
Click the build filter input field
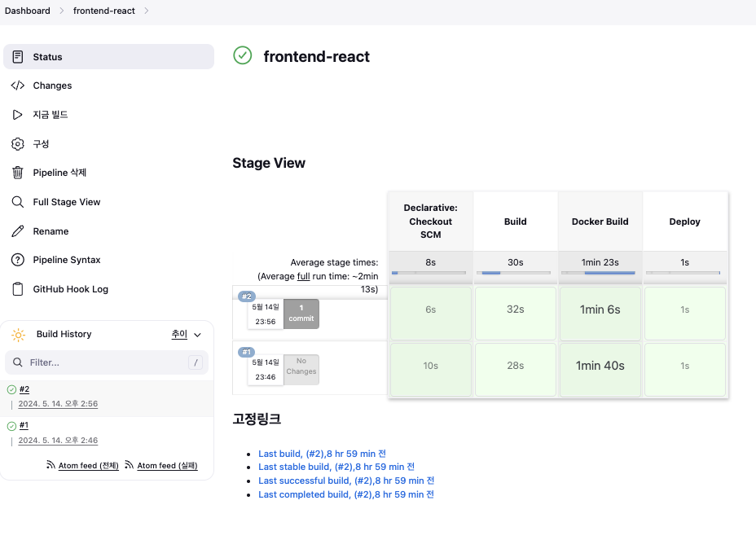click(x=106, y=362)
